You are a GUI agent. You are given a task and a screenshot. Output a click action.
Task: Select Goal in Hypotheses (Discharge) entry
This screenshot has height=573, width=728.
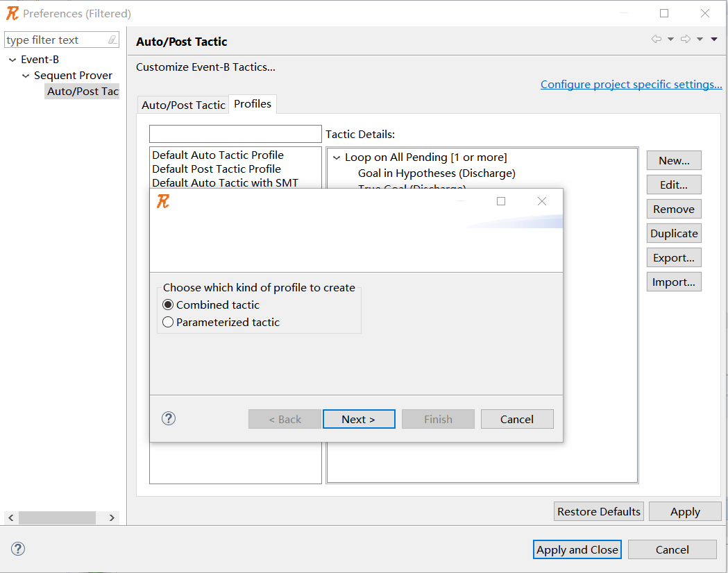437,173
